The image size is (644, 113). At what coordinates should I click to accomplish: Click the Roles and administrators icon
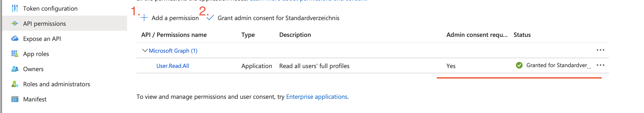[15, 84]
